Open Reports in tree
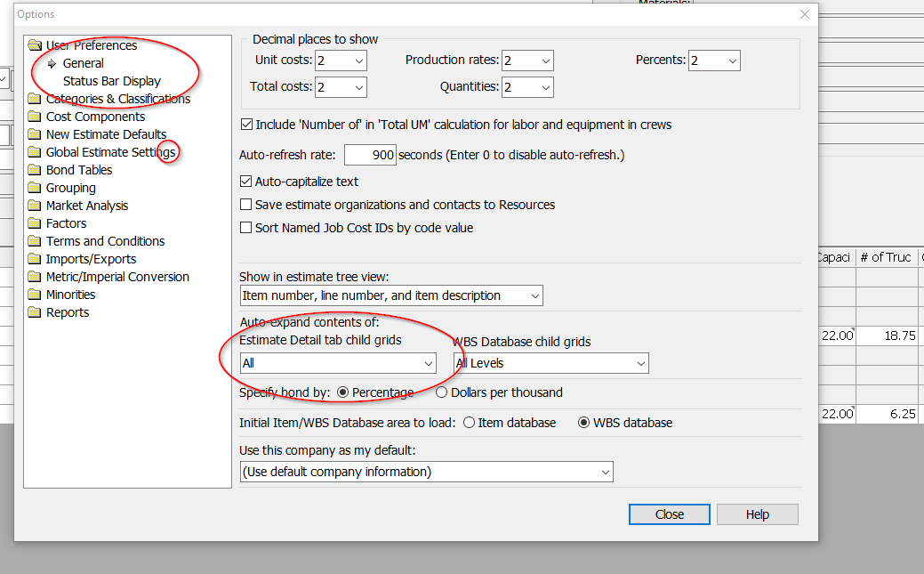This screenshot has height=574, width=924. pyautogui.click(x=68, y=312)
